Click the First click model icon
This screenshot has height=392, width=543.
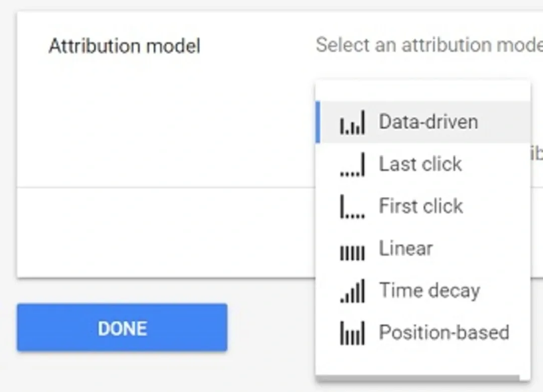[352, 207]
